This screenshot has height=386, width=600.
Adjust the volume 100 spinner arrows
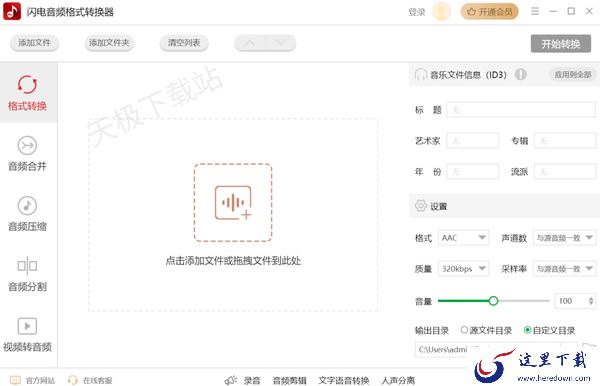(591, 301)
